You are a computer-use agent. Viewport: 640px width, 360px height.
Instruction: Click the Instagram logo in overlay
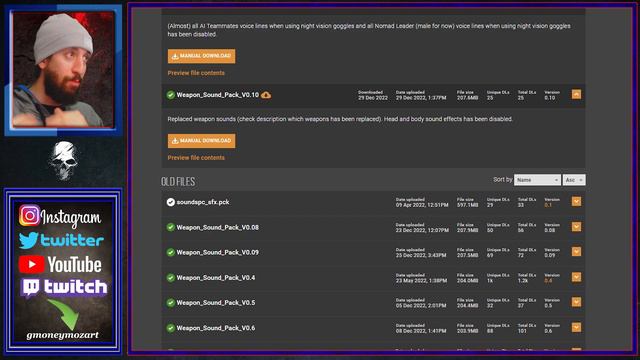click(x=29, y=215)
